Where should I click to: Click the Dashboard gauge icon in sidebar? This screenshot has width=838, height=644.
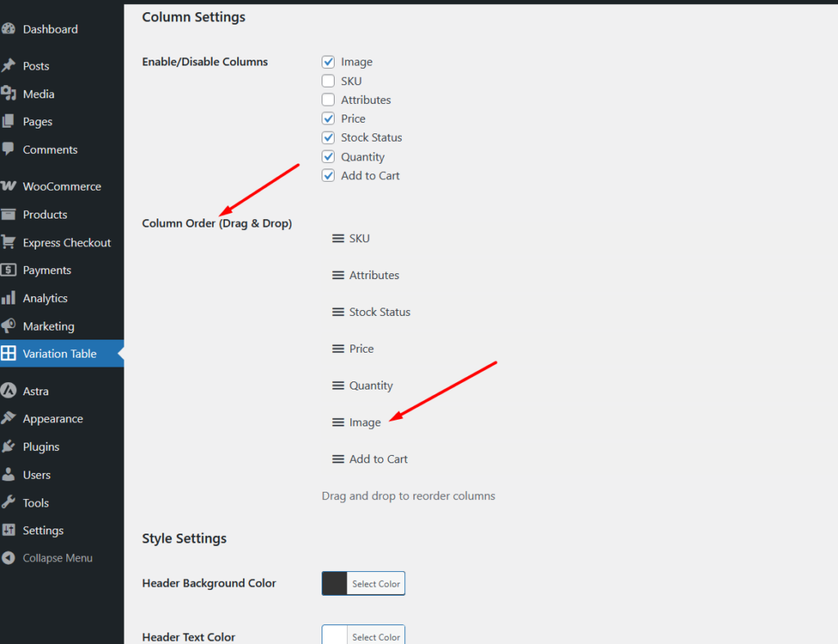point(8,29)
